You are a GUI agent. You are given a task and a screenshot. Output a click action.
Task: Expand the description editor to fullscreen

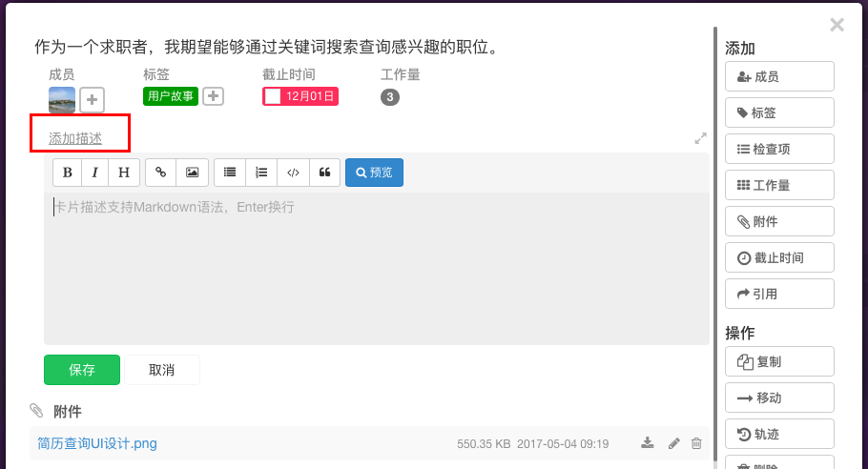(x=700, y=138)
